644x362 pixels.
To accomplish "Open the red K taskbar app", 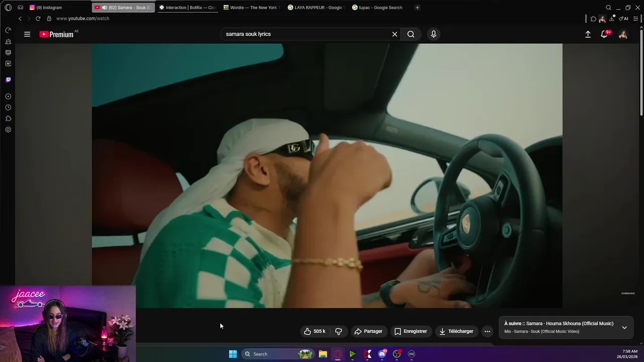I will pyautogui.click(x=368, y=354).
